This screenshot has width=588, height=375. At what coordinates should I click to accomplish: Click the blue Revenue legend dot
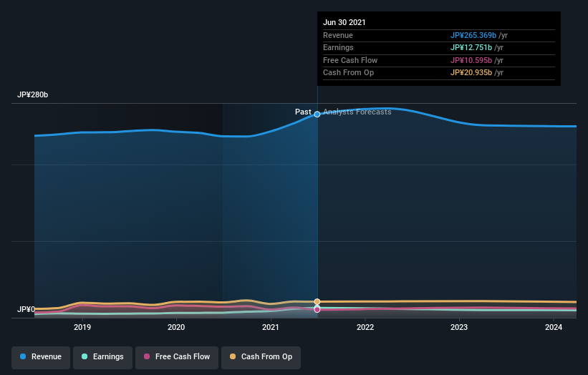23,356
